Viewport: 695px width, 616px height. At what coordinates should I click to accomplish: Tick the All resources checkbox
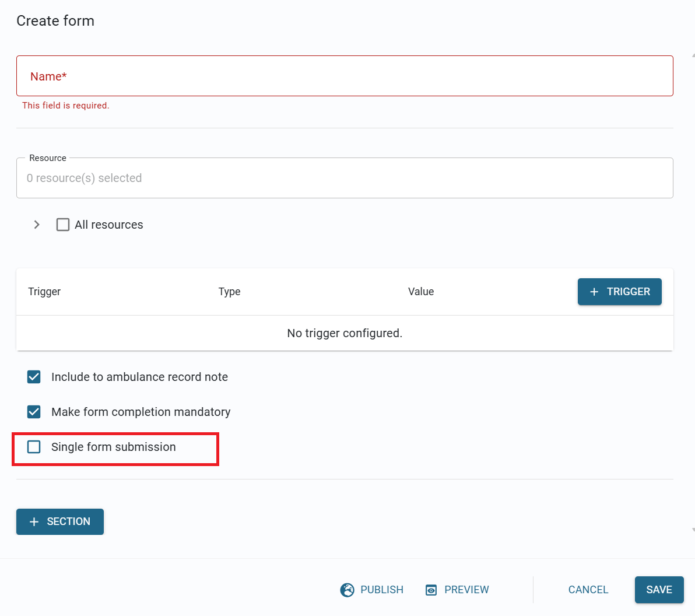tap(63, 225)
